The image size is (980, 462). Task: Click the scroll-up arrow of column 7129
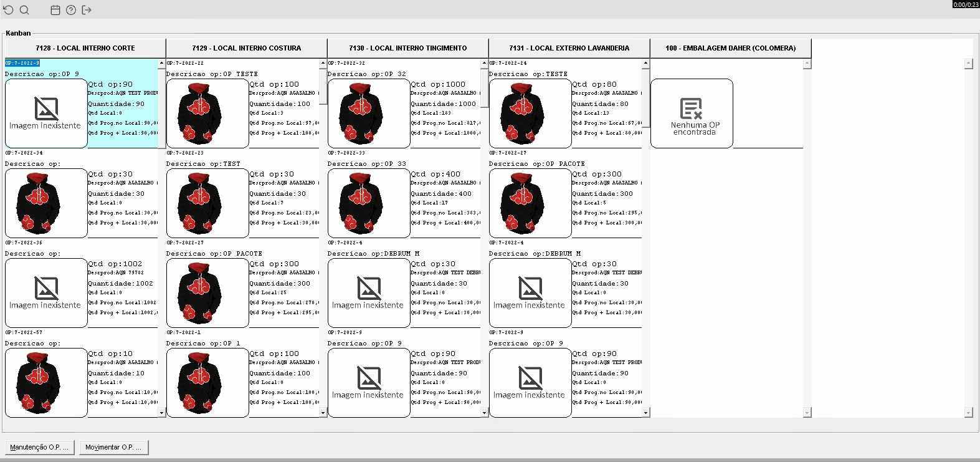tap(323, 63)
